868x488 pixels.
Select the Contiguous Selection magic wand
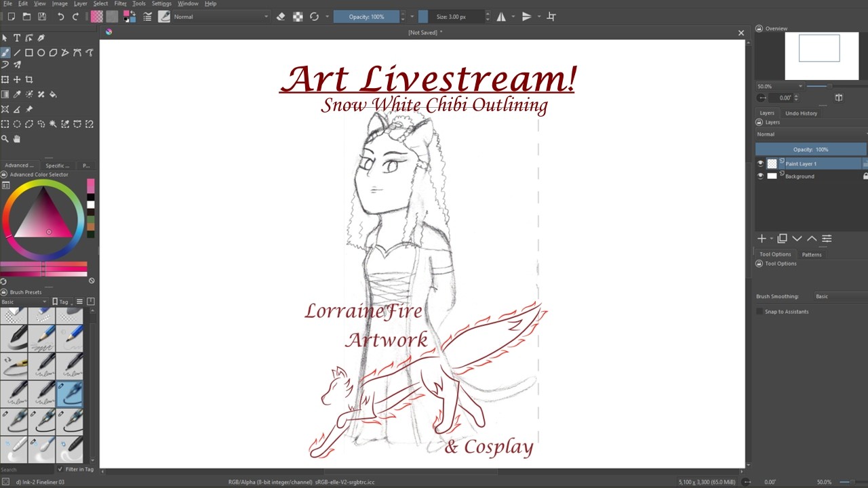pos(54,124)
